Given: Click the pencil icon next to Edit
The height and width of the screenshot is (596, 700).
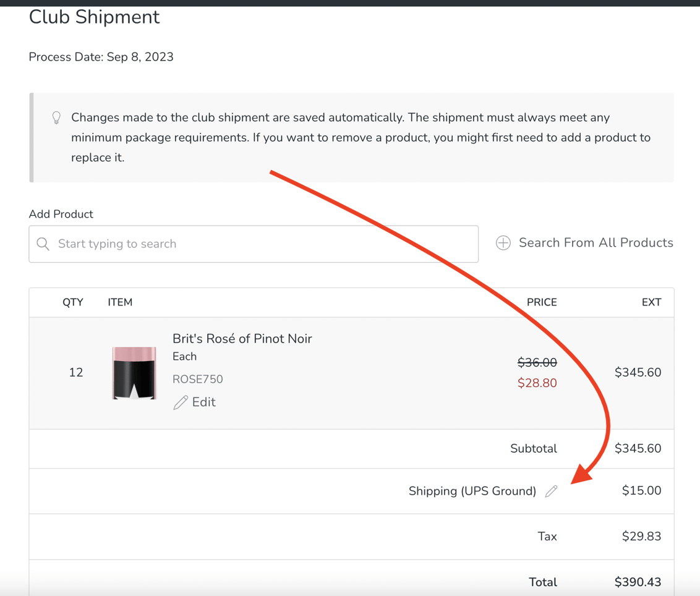Looking at the screenshot, I should coord(179,402).
